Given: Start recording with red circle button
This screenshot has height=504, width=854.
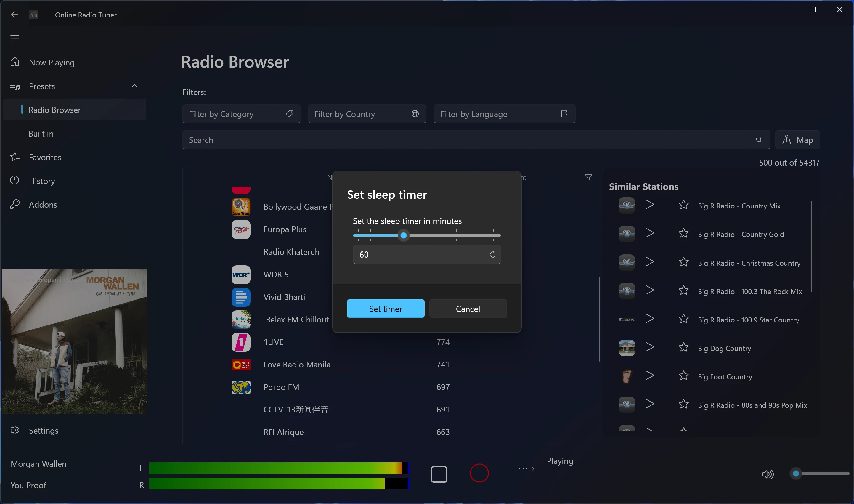Looking at the screenshot, I should (x=479, y=473).
